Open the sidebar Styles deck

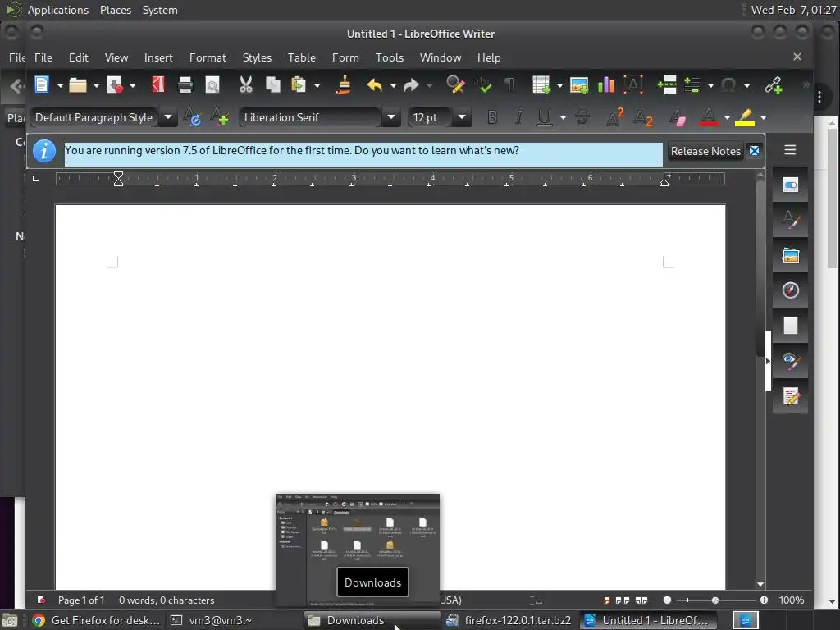(790, 220)
